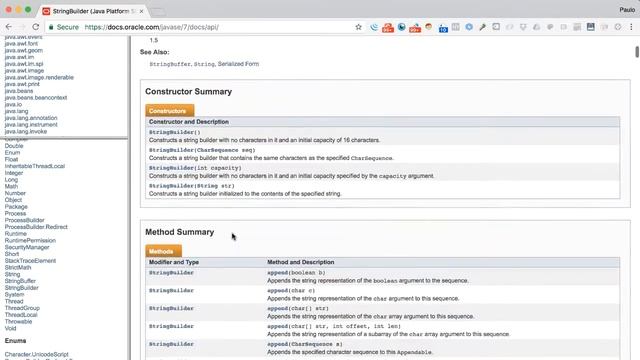This screenshot has width=640, height=360.
Task: Open the ThreadLocal class in the class list
Action: click(21, 315)
